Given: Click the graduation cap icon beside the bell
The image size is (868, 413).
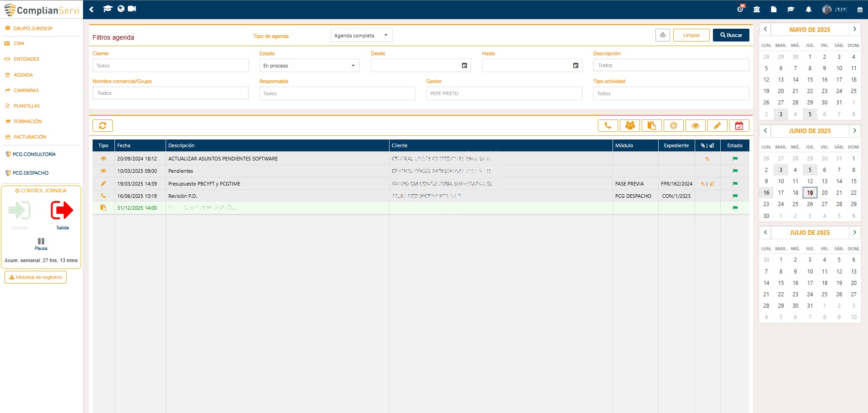Looking at the screenshot, I should (791, 9).
